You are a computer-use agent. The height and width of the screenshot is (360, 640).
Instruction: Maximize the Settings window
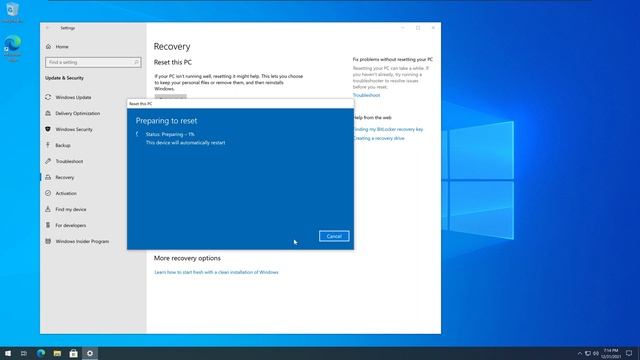[418, 28]
